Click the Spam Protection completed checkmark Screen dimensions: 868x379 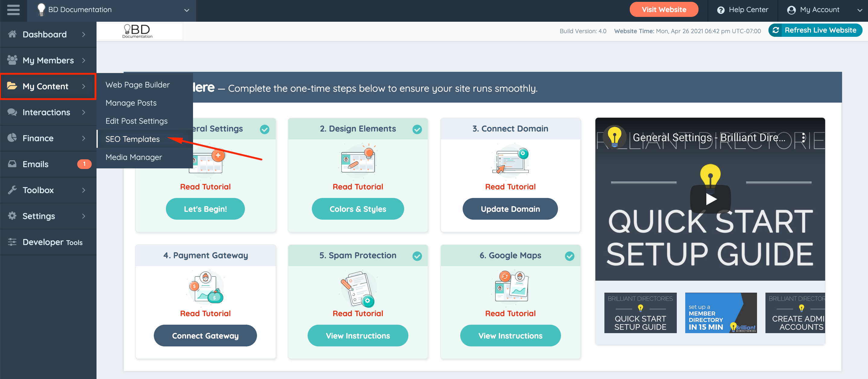pos(417,256)
